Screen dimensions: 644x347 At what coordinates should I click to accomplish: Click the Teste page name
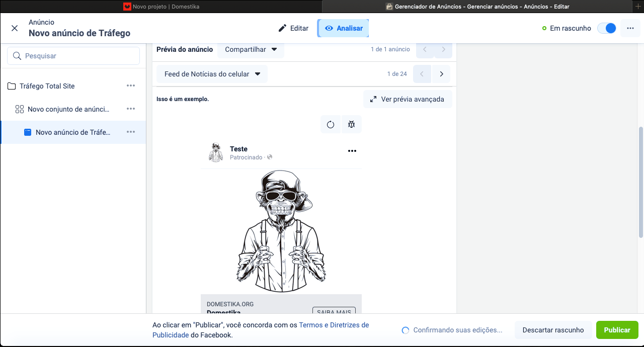coord(238,149)
